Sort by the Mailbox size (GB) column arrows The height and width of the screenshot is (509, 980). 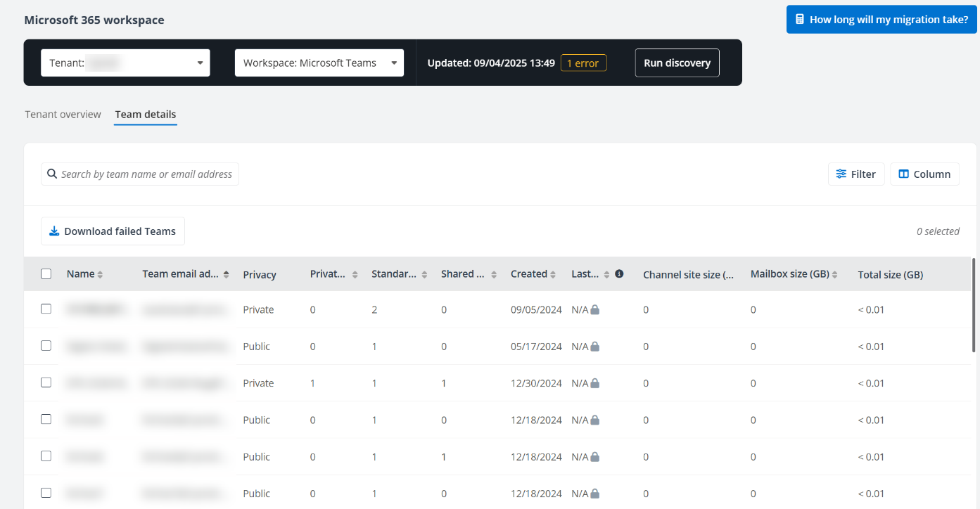[x=834, y=274]
